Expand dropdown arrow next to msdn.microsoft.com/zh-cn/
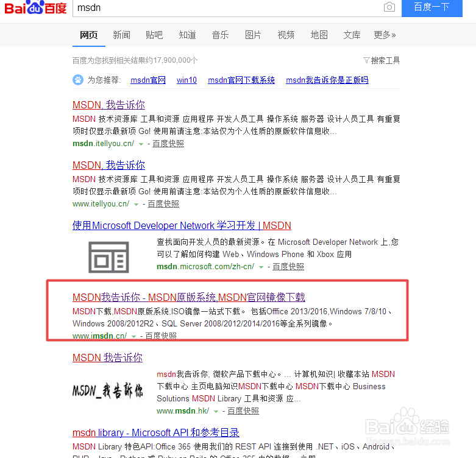Image resolution: width=476 pixels, height=458 pixels. (261, 267)
